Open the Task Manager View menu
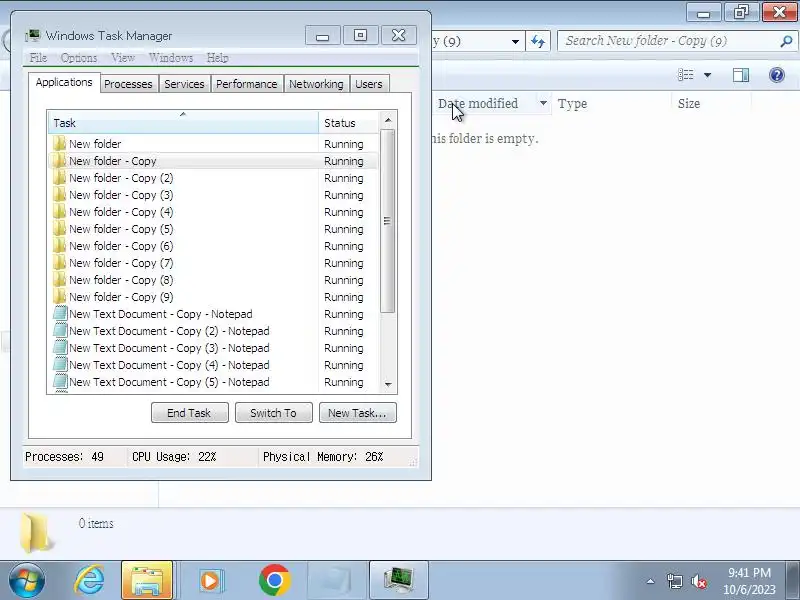 pos(123,58)
